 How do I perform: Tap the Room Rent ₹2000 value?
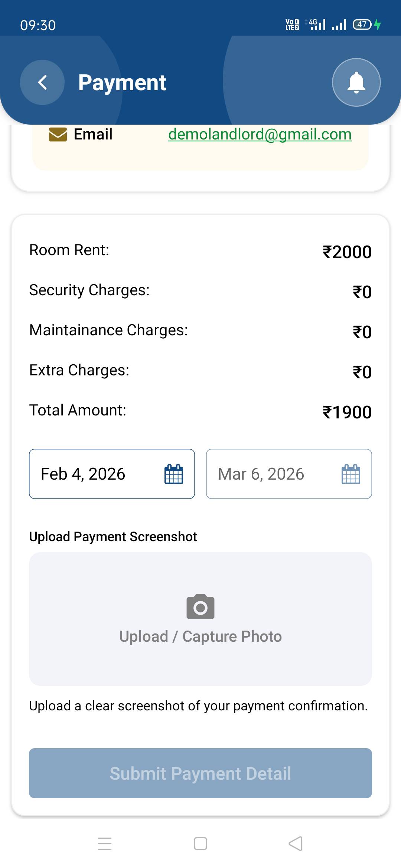point(347,252)
